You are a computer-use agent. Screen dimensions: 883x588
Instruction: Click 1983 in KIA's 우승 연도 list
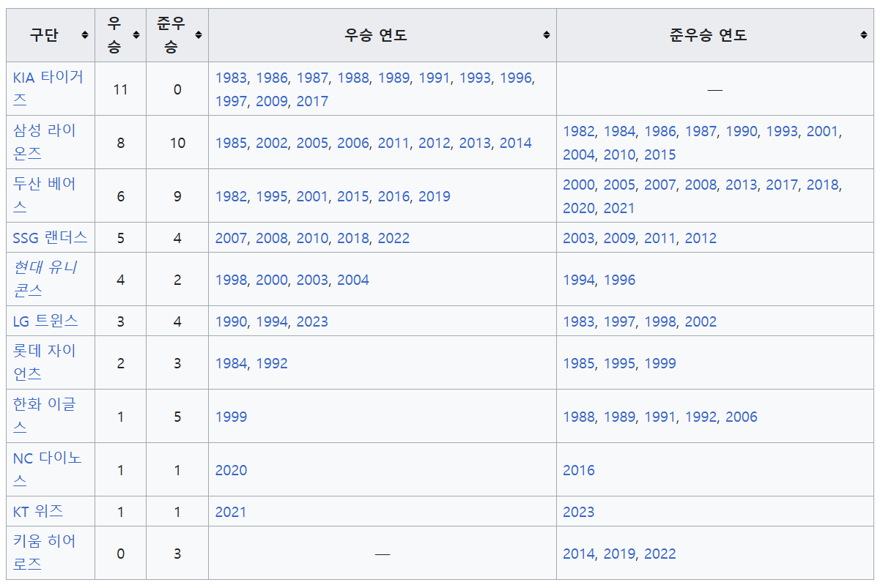(232, 78)
